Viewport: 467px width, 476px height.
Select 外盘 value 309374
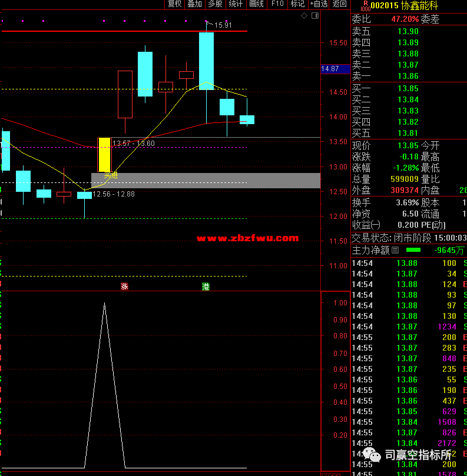[x=405, y=190]
